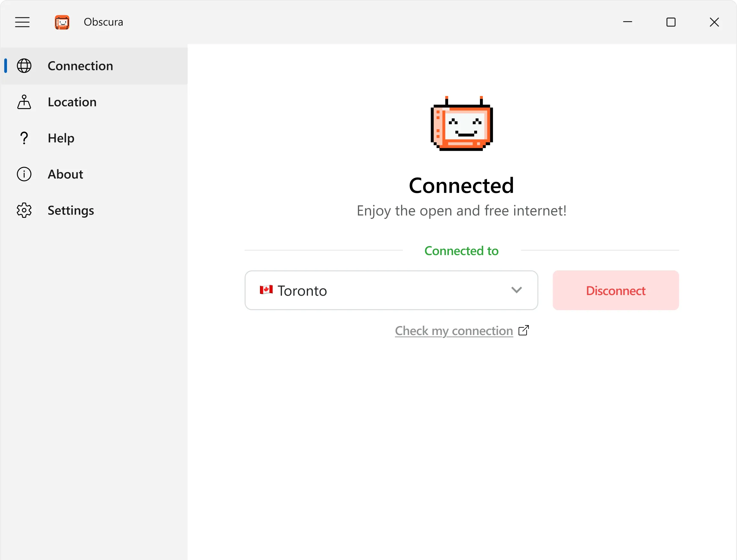Click the question mark Help icon
Image resolution: width=737 pixels, height=560 pixels.
pyautogui.click(x=24, y=138)
